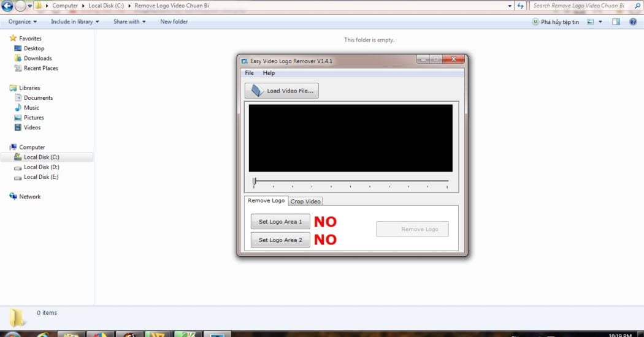Click Explorer forward navigation arrow
The width and height of the screenshot is (644, 337).
pos(20,6)
